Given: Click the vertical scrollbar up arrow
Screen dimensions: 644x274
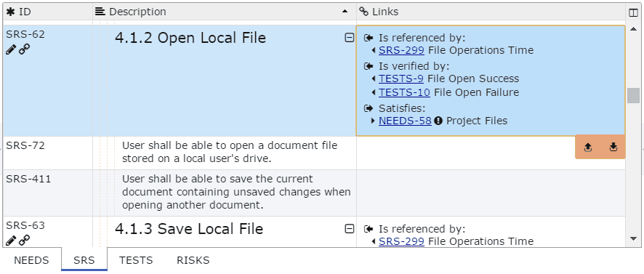Looking at the screenshot, I should point(633,29).
